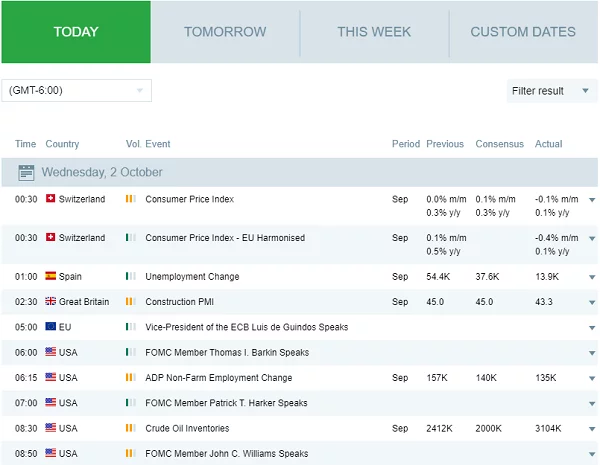Click volatility bars for Crude Oil Inventories
This screenshot has height=465, width=600.
[130, 428]
